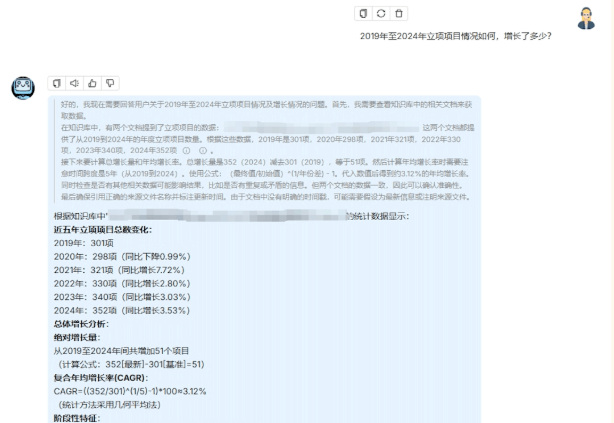This screenshot has width=614, height=423.
Task: Click the user avatar at top right
Action: tap(586, 17)
